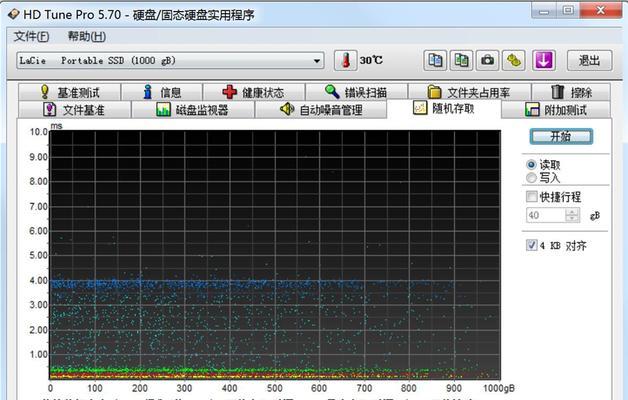
Task: Open the 基准测试 benchmark tab
Action: click(x=69, y=92)
